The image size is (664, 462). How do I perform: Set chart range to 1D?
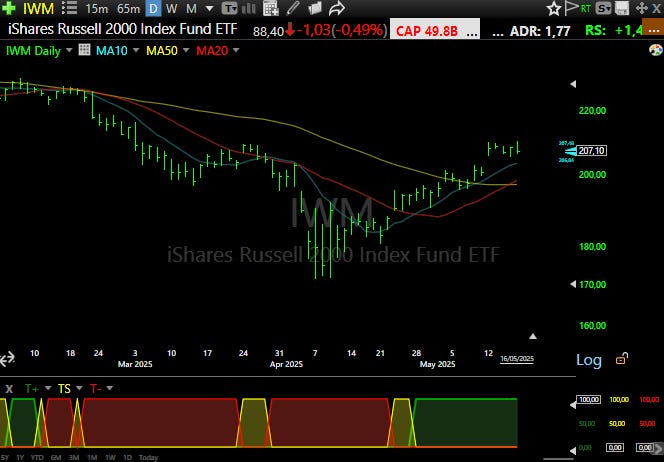point(127,457)
